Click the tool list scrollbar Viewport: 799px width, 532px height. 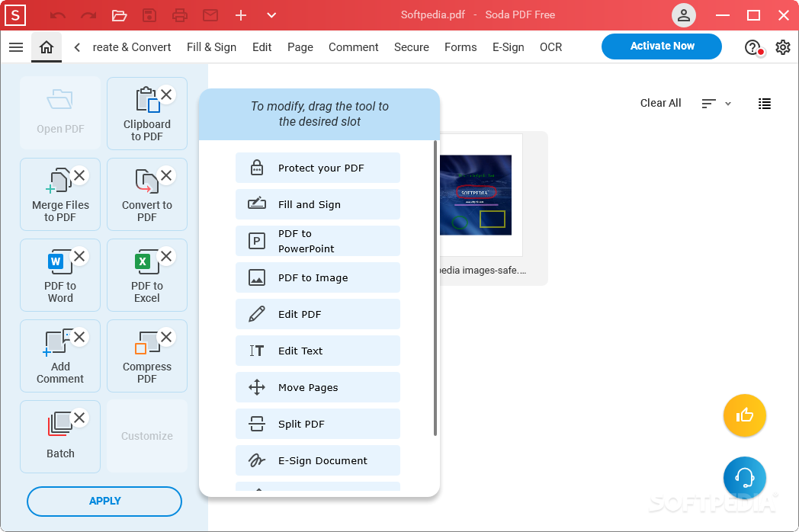coord(435,288)
